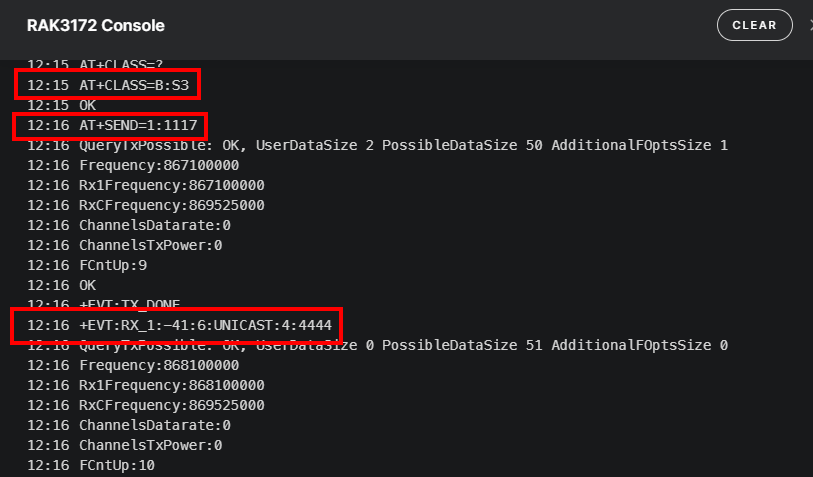Select the AT+CLASS=? log entry
This screenshot has width=813, height=477.
110,65
